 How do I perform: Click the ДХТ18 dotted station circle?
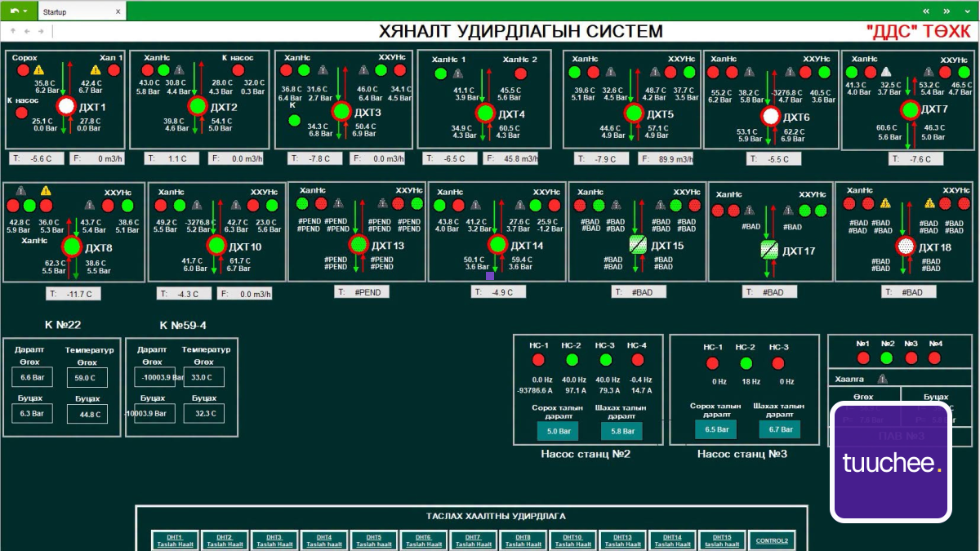point(905,246)
